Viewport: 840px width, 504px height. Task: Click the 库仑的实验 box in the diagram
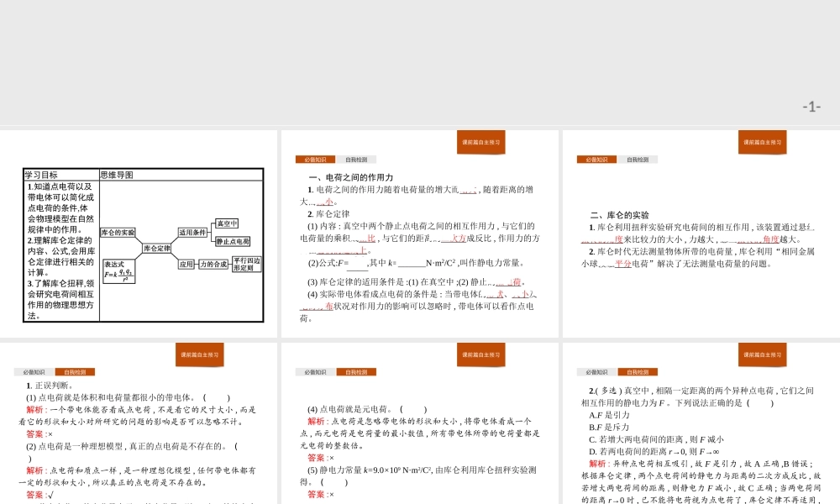tap(118, 233)
